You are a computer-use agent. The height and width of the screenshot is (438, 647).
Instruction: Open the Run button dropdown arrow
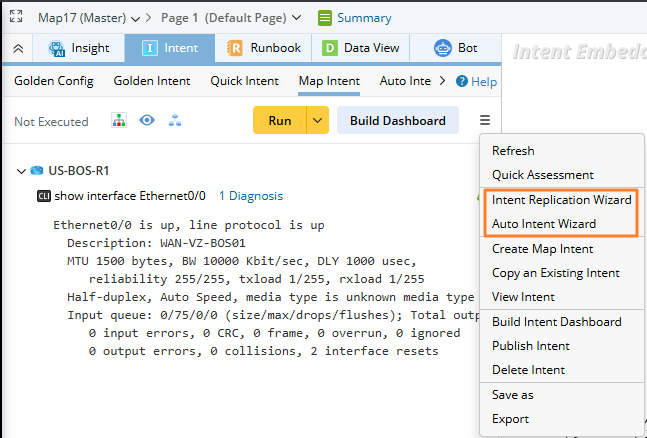click(317, 120)
